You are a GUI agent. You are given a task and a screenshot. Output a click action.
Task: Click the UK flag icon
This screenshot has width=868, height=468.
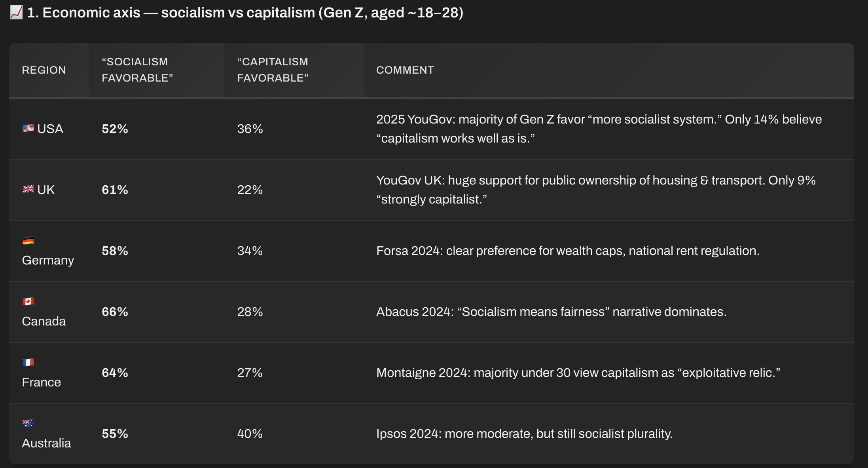tap(28, 189)
